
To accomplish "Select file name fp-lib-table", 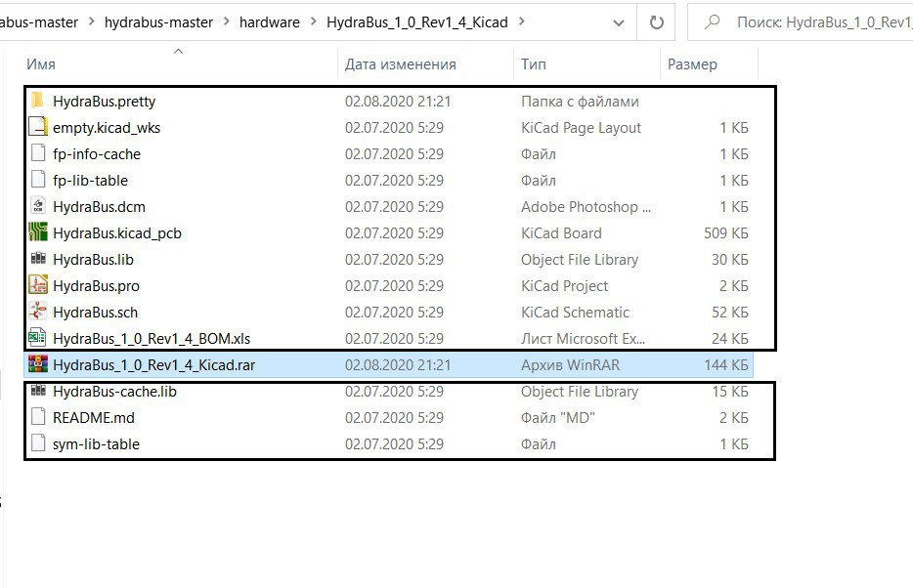I will coord(90,181).
